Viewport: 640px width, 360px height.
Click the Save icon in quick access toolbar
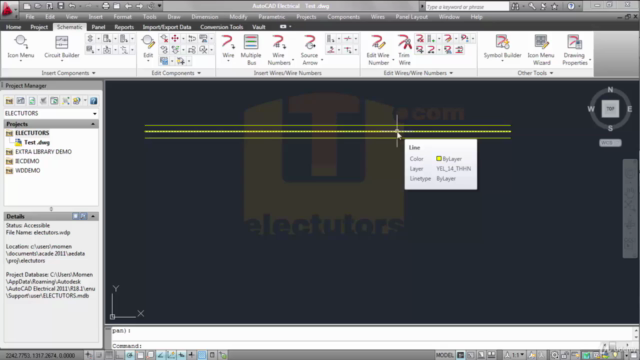tap(60, 6)
